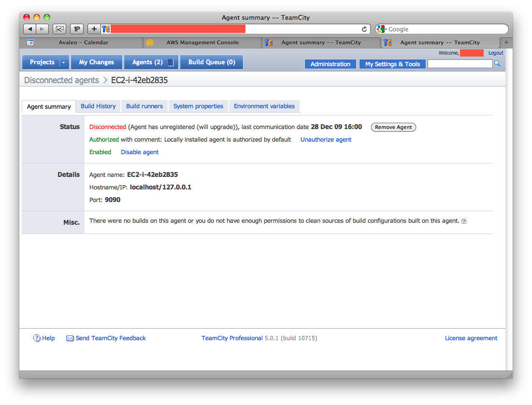
Task: Click the envelope icon for TeamCity Feedback
Action: pyautogui.click(x=70, y=338)
